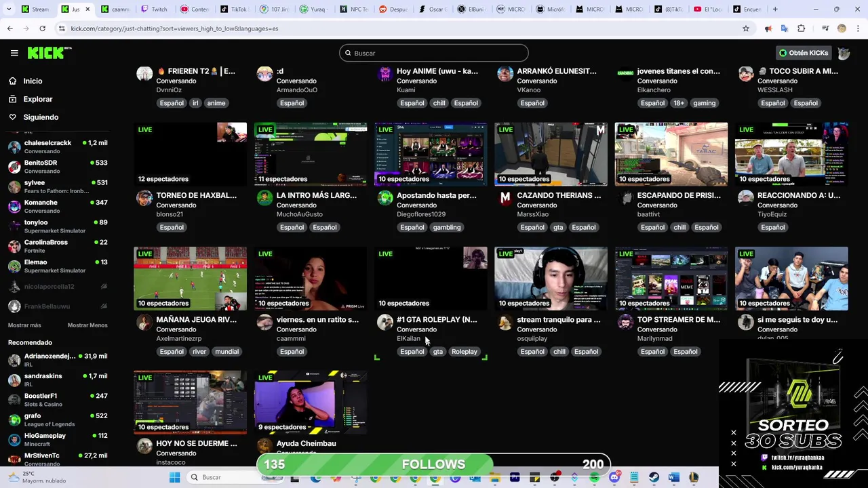Expand followed channels with Mostrar más
This screenshot has width=868, height=488.
pos(24,325)
